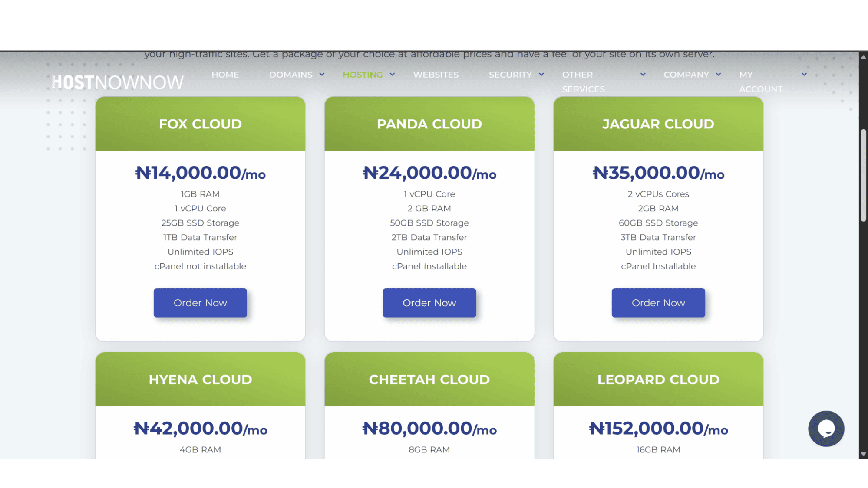Viewport: 868px width, 488px height.
Task: Select the Cheetah Cloud plan header
Action: (x=429, y=380)
